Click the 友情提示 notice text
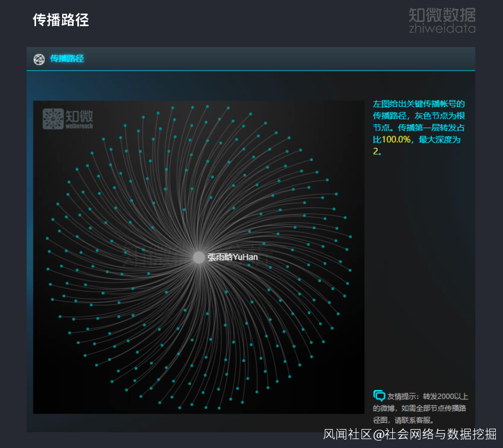The image size is (503, 448). click(420, 408)
